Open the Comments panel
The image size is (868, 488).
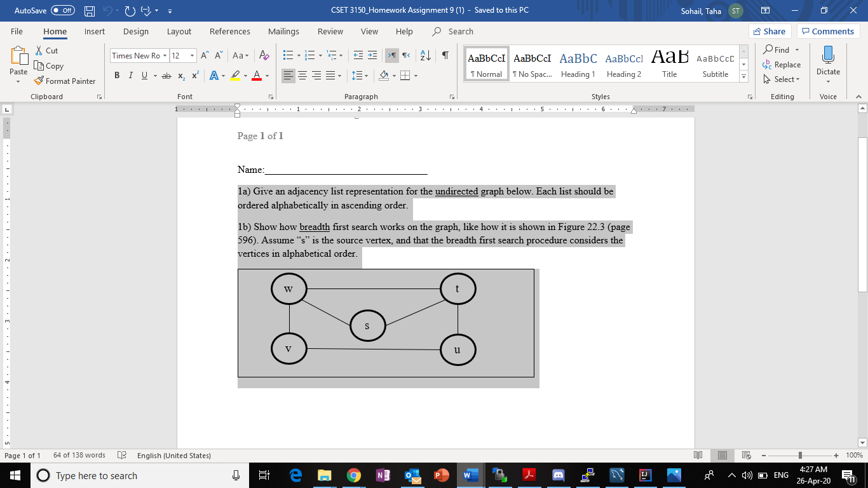point(828,31)
